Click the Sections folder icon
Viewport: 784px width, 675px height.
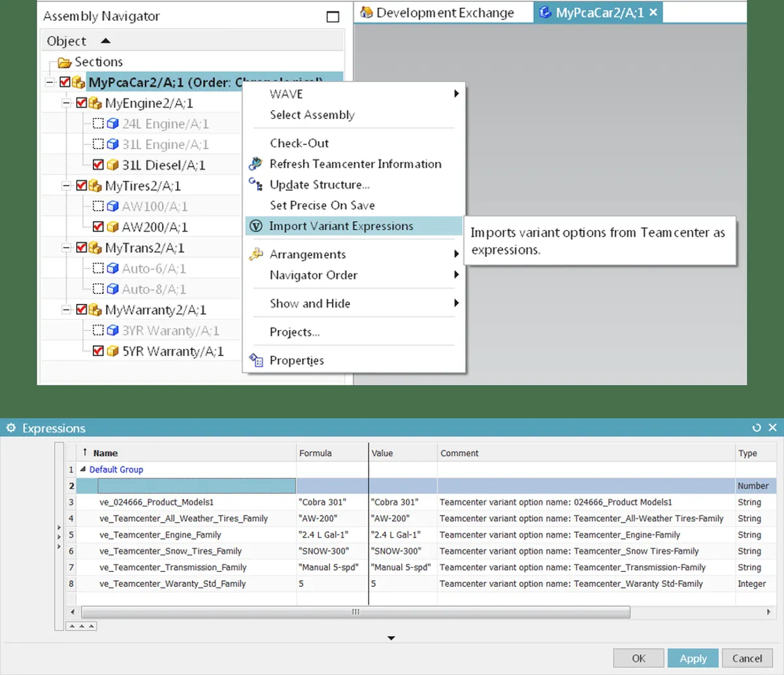[64, 62]
